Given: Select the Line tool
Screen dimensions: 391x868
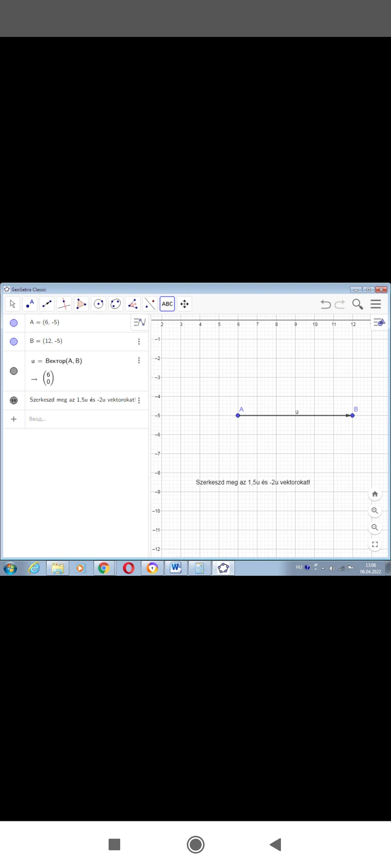Looking at the screenshot, I should coord(47,304).
